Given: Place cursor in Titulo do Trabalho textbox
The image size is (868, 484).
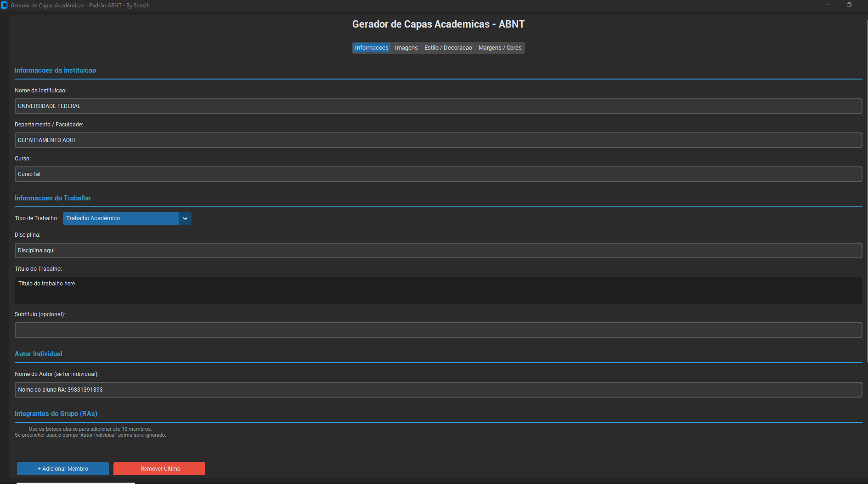Looking at the screenshot, I should click(438, 290).
